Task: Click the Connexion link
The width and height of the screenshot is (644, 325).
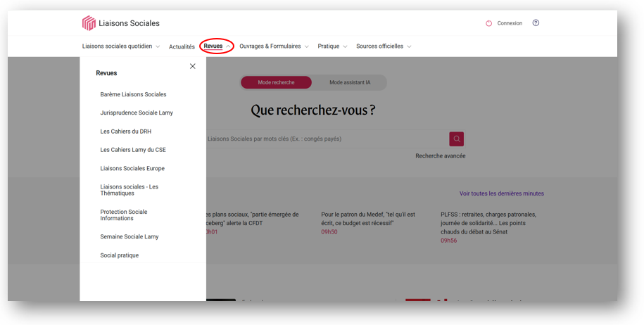Action: (510, 23)
